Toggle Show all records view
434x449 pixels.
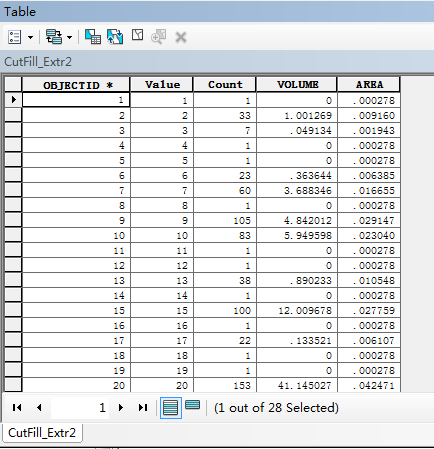pos(171,408)
